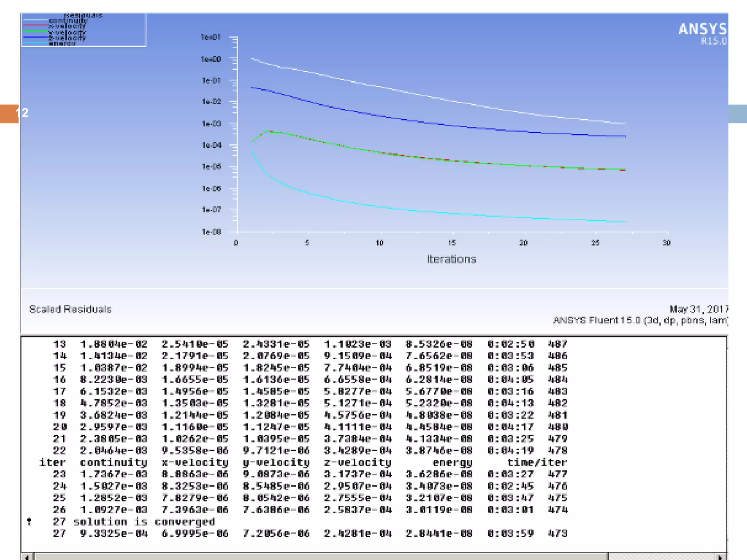This screenshot has height=560, width=747.
Task: Click the time/iter column header
Action: 537,462
